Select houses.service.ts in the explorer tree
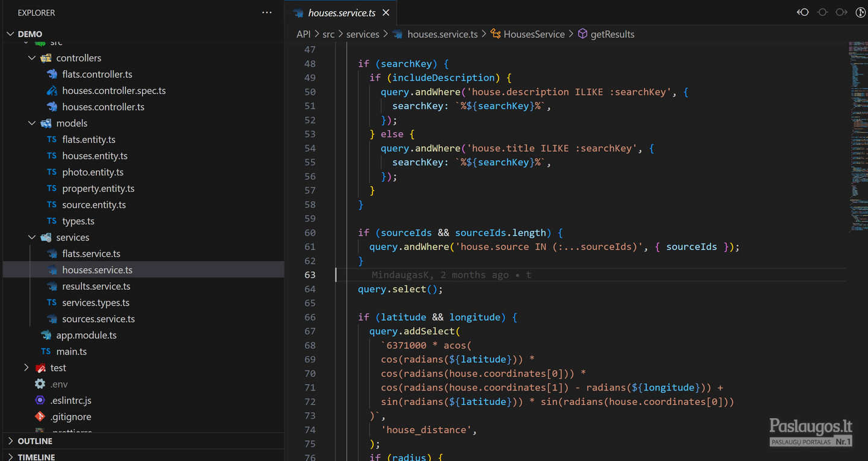This screenshot has width=868, height=461. (97, 270)
